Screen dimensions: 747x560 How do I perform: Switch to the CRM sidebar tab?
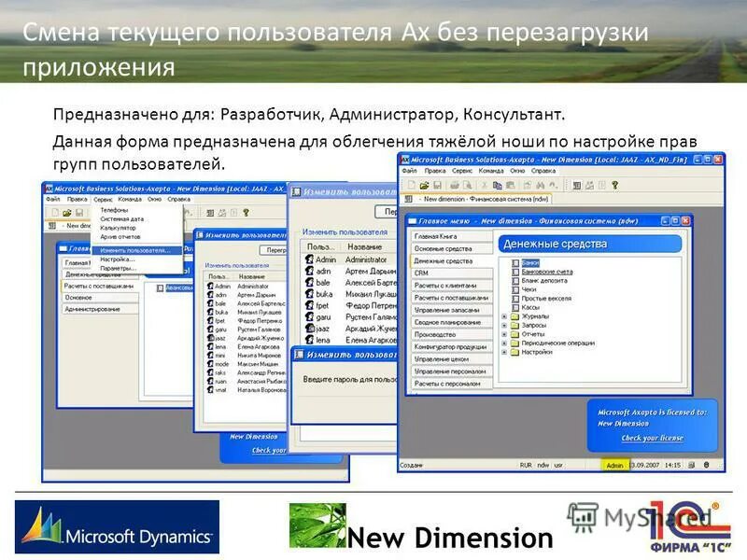tap(420, 273)
